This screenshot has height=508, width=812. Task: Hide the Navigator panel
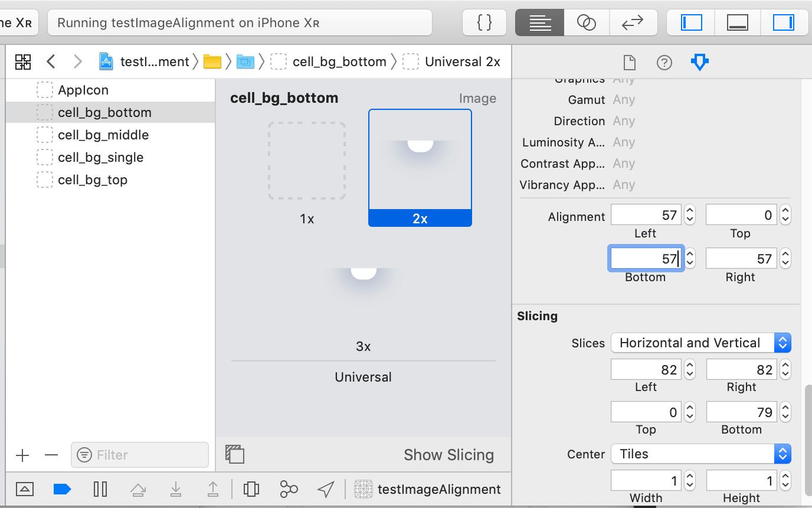690,22
